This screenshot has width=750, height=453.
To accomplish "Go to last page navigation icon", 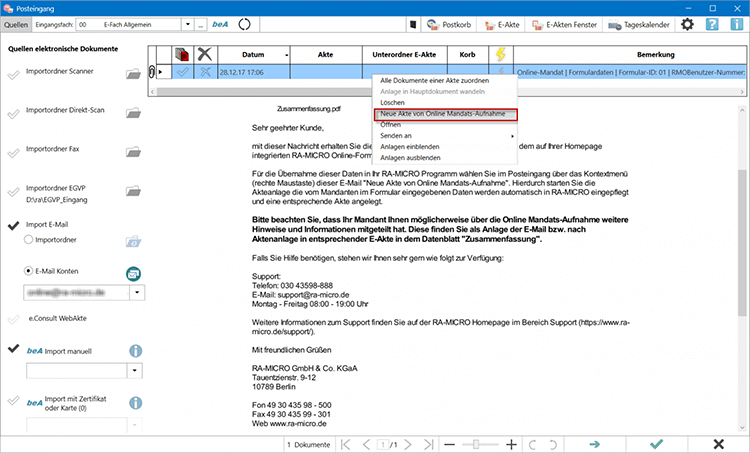I will 429,444.
